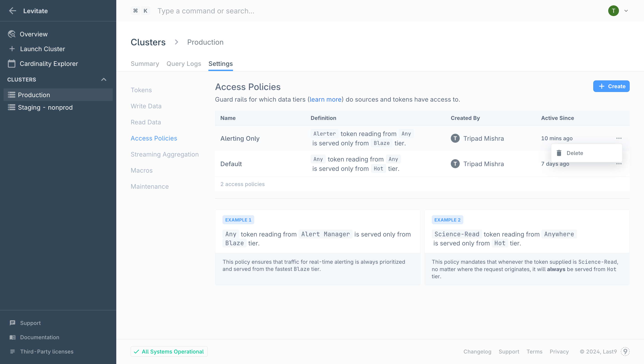
Task: Select the Summary tab
Action: click(x=145, y=64)
